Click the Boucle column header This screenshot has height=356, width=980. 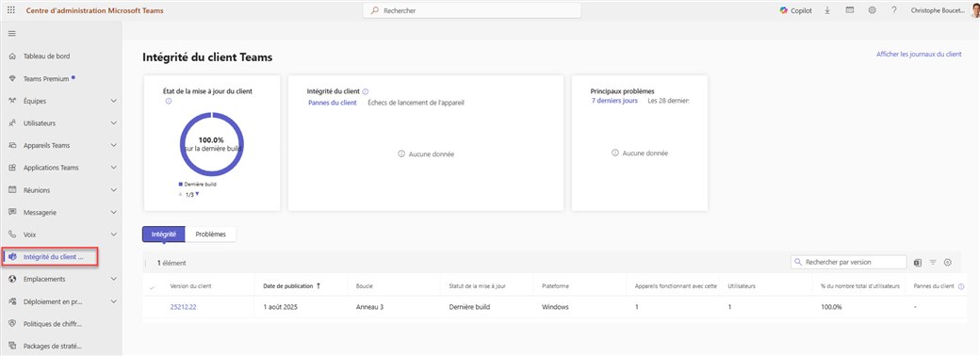point(365,286)
